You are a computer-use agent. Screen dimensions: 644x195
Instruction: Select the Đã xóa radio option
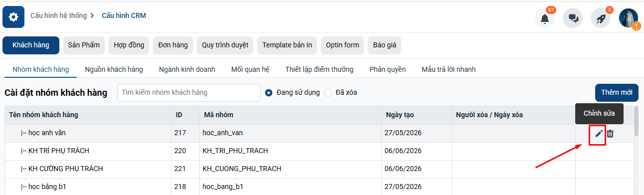328,92
